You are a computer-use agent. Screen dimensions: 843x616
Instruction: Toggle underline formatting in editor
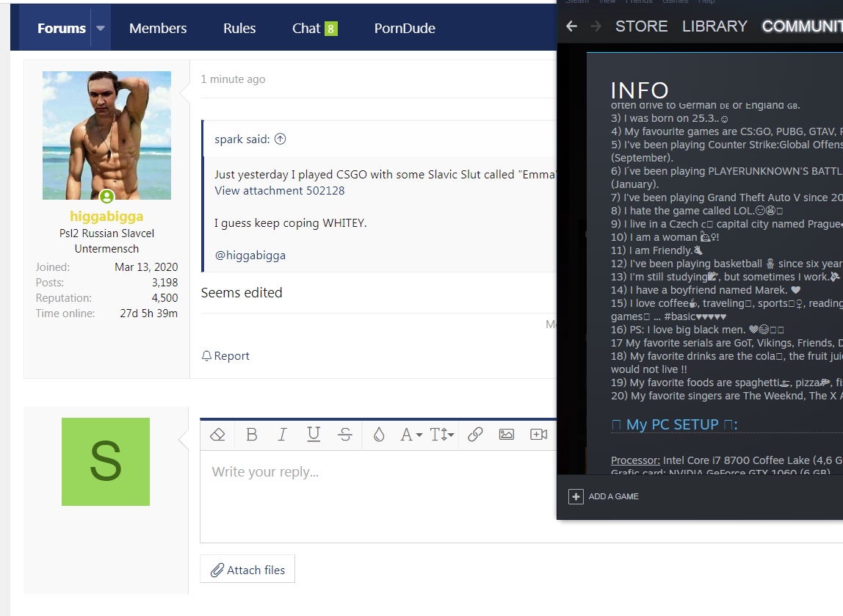click(x=314, y=435)
